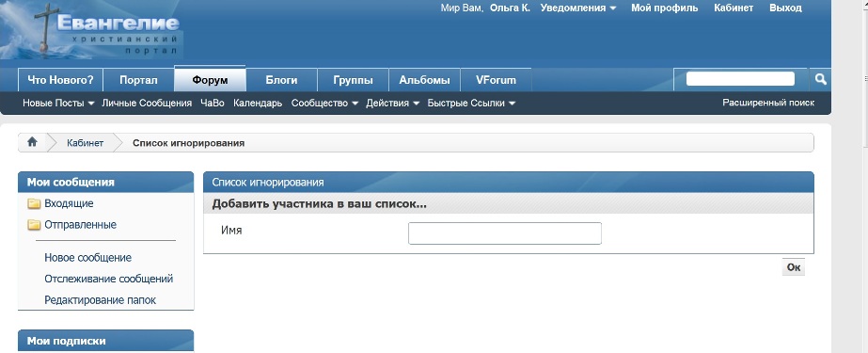This screenshot has height=353, width=868.
Task: Click the Мои сообщения sidebar header
Action: coord(105,183)
